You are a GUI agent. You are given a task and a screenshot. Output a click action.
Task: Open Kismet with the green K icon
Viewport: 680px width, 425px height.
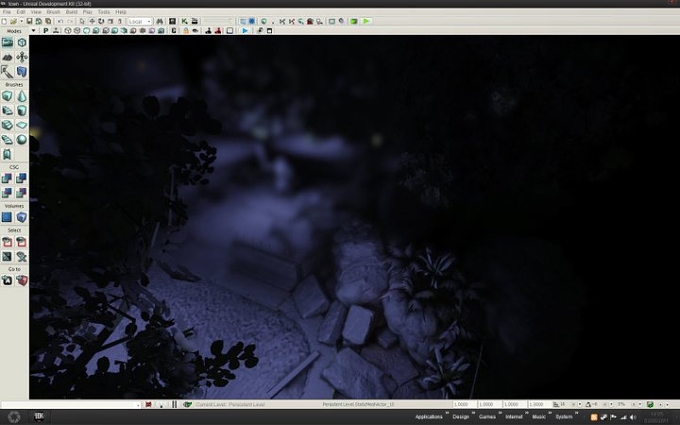184,21
